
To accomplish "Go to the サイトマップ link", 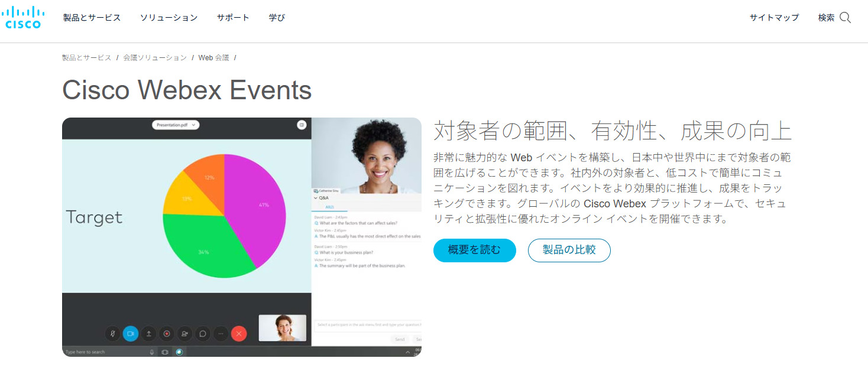I will (x=774, y=18).
